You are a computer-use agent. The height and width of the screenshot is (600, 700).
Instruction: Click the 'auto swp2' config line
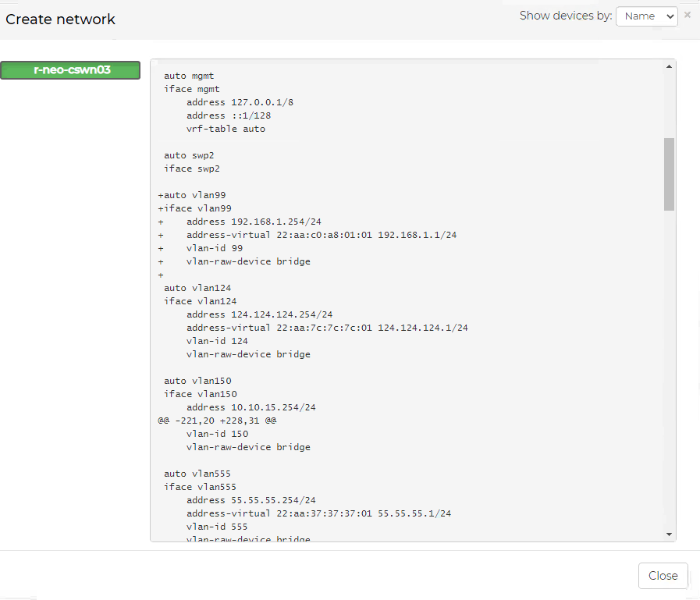tap(189, 155)
